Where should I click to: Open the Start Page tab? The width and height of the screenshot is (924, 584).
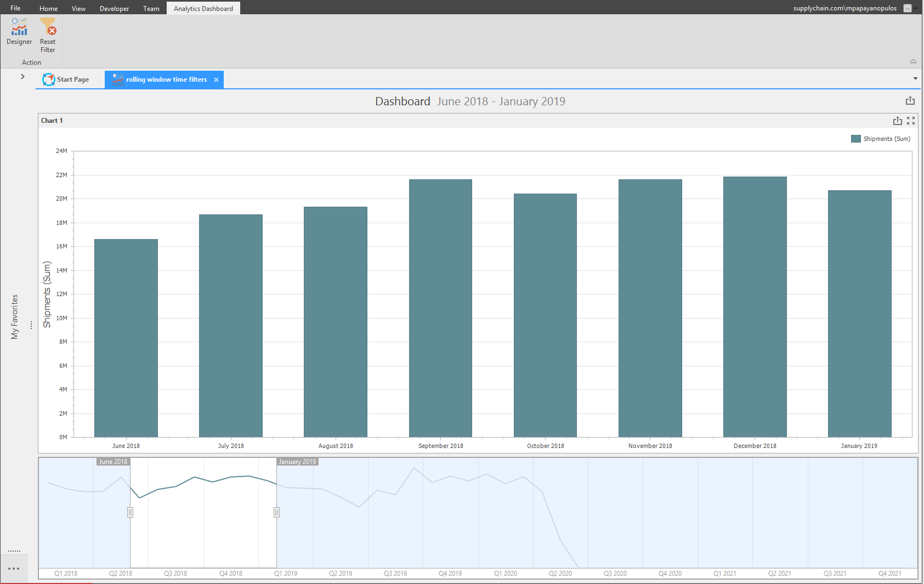click(x=66, y=80)
